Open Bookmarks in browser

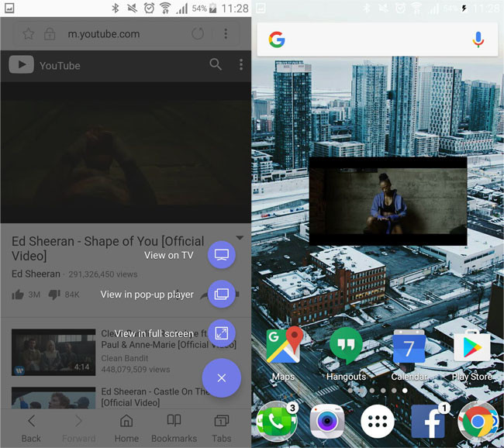(174, 429)
